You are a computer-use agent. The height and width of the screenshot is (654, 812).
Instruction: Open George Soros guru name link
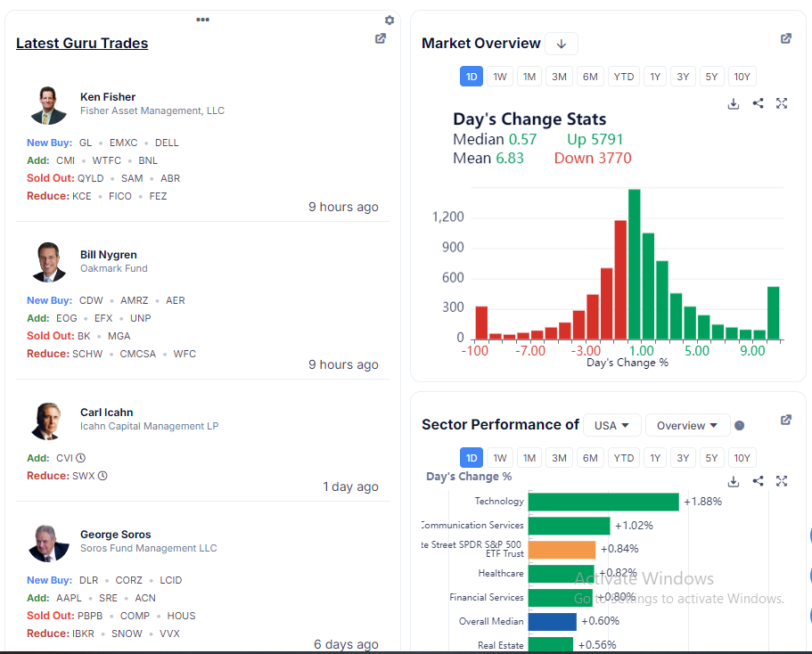116,535
